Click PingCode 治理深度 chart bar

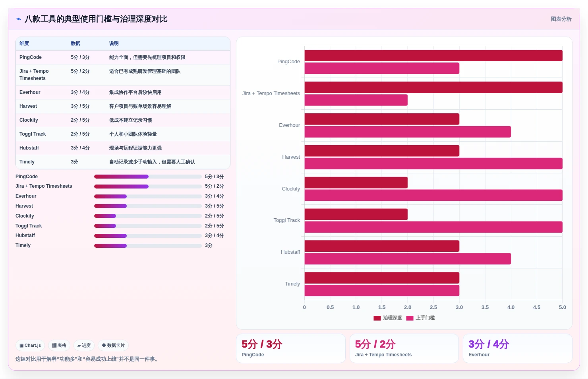click(433, 56)
